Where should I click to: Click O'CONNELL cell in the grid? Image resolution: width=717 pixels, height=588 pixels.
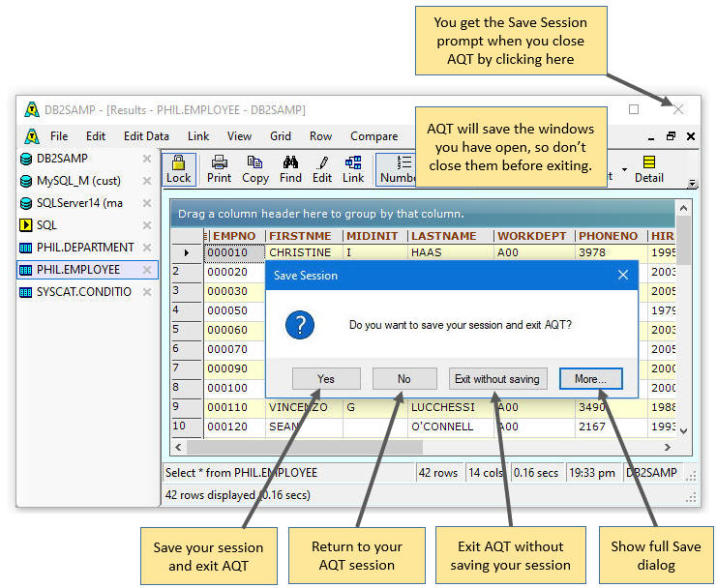(450, 426)
